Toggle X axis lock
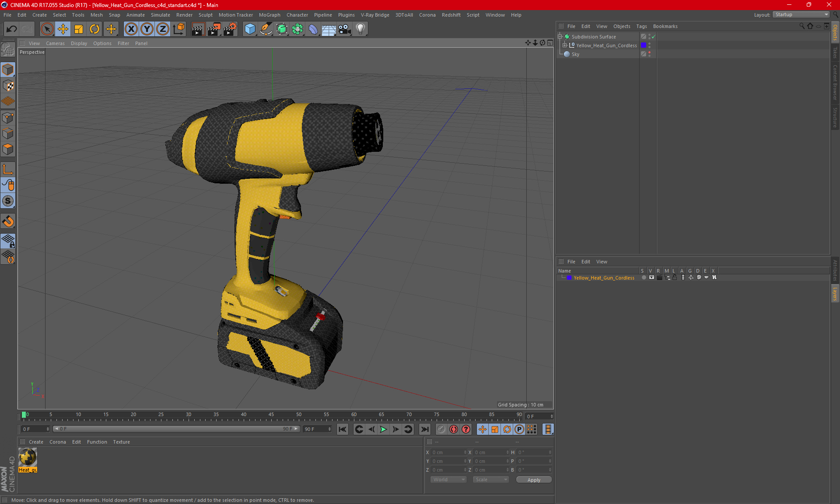 click(131, 29)
